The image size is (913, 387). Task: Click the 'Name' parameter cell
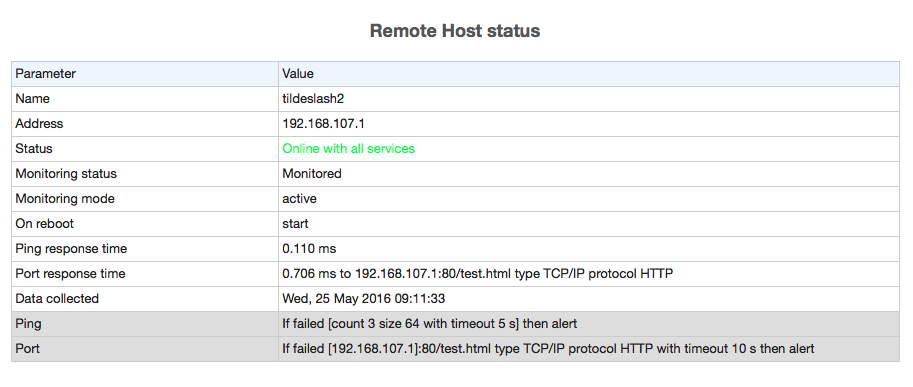(145, 99)
